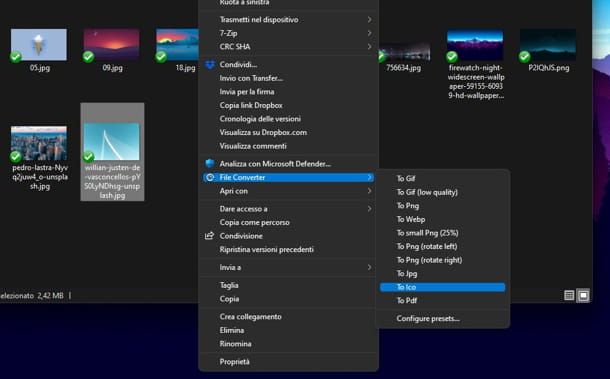Choose To Pdf conversion
The image size is (610, 379).
coord(442,301)
